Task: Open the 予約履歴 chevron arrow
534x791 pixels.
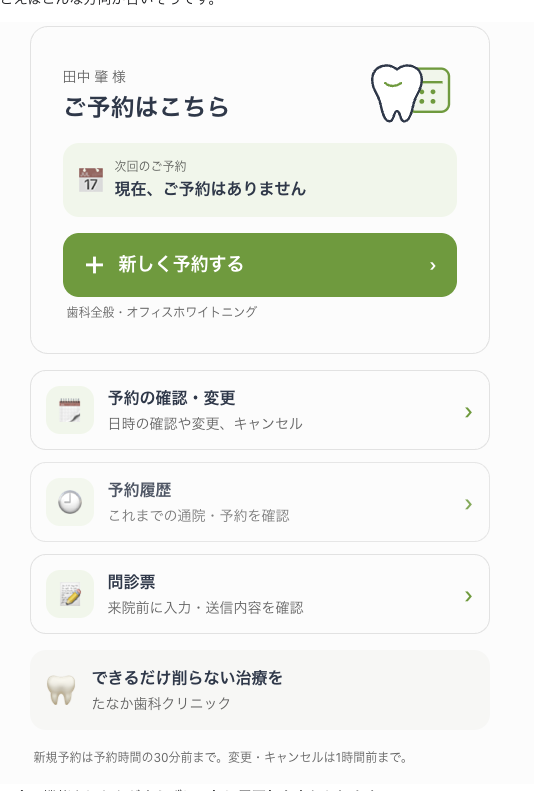Action: pos(468,504)
